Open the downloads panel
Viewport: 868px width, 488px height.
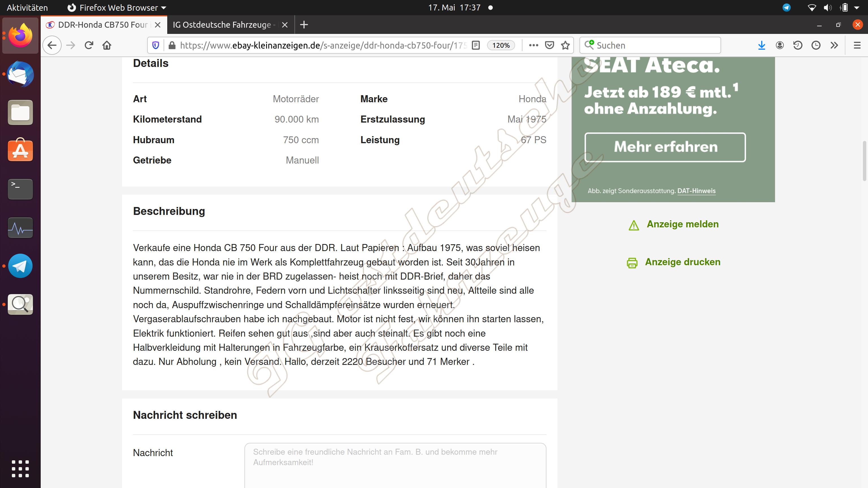tap(761, 45)
